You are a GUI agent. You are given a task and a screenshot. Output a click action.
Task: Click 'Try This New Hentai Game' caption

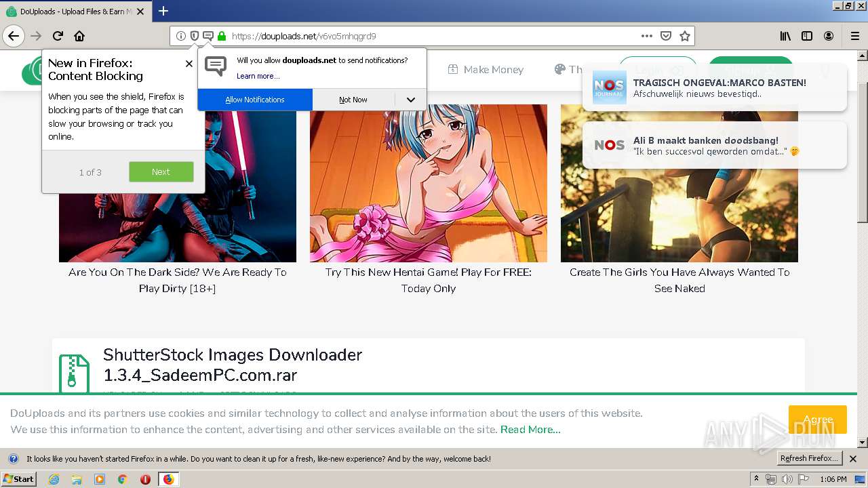click(429, 280)
